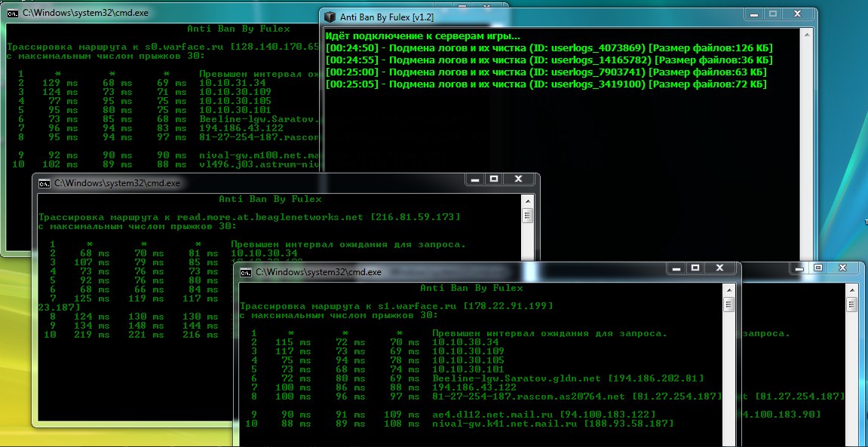Click the Anti Ban By Fulex cube icon
This screenshot has height=447, width=868.
[x=330, y=15]
